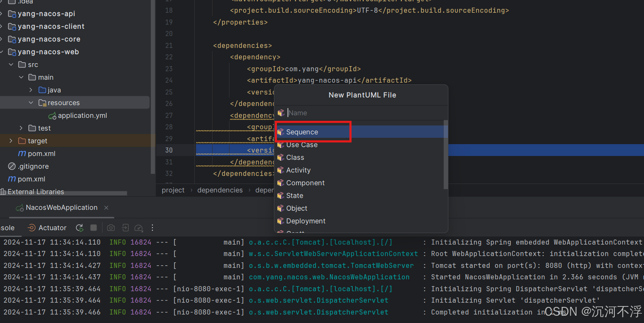Click the Stop process square icon

(94, 228)
